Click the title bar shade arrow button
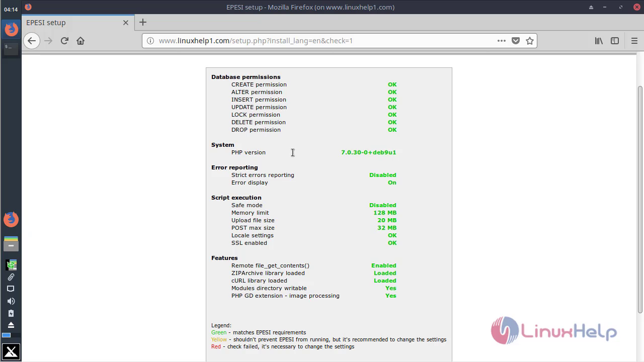This screenshot has width=644, height=362. coord(592,7)
